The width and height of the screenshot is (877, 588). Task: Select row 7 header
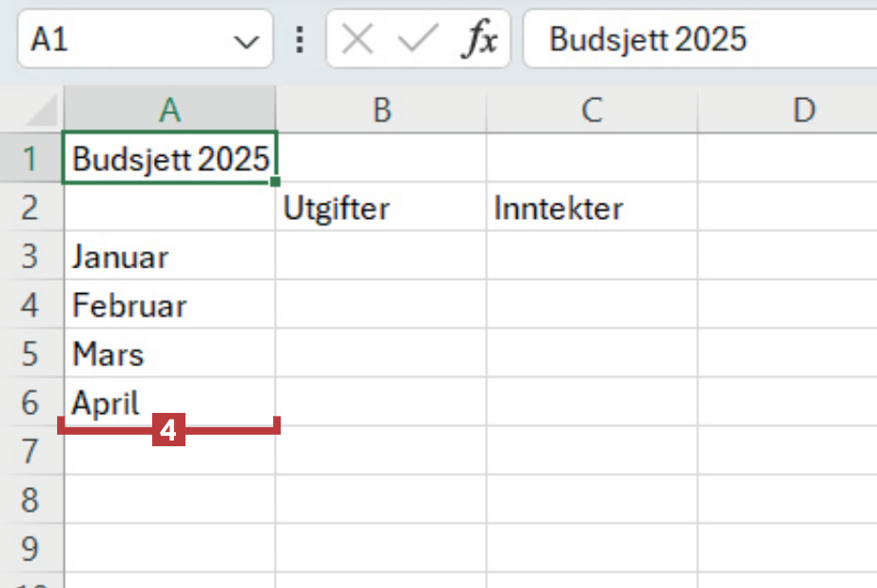coord(30,450)
